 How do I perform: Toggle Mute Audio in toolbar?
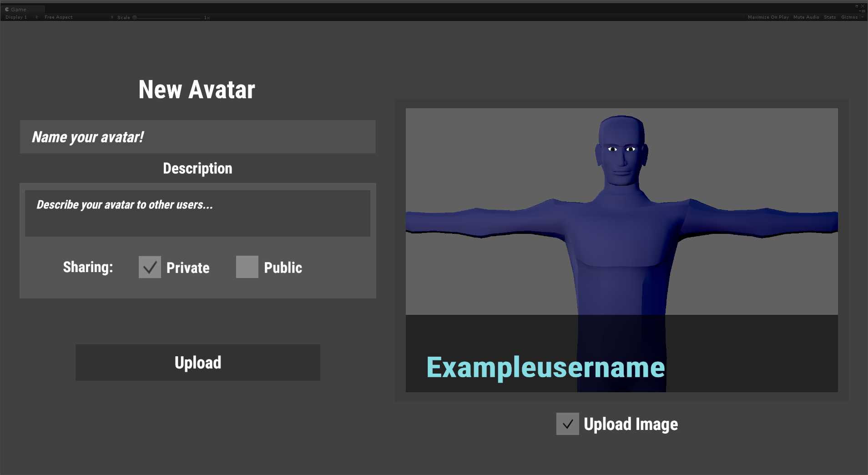(x=806, y=17)
